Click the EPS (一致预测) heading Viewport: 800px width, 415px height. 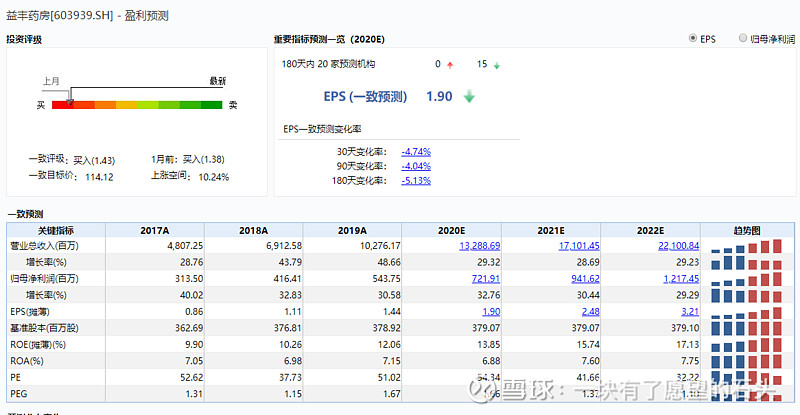pyautogui.click(x=365, y=96)
